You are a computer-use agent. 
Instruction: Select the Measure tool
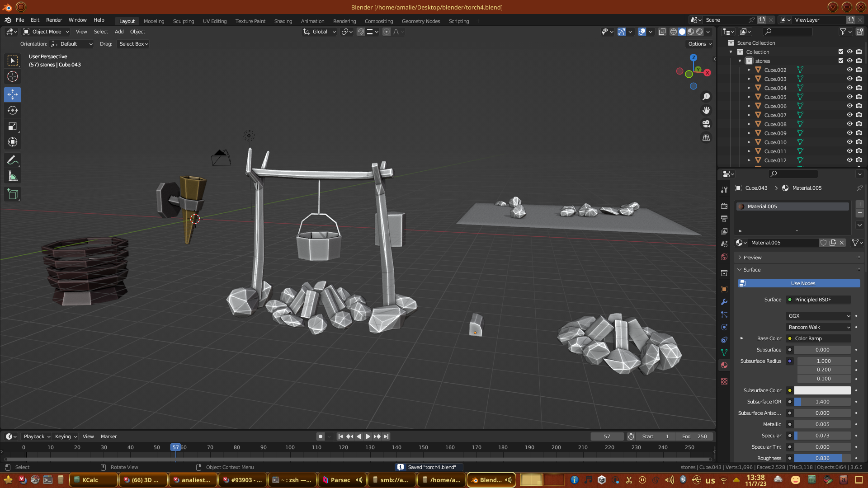pyautogui.click(x=13, y=177)
